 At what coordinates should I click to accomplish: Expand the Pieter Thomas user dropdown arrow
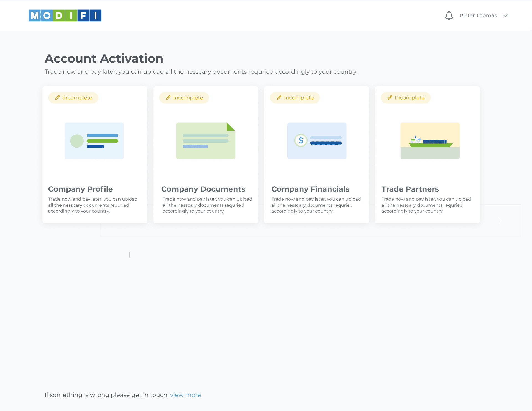505,15
